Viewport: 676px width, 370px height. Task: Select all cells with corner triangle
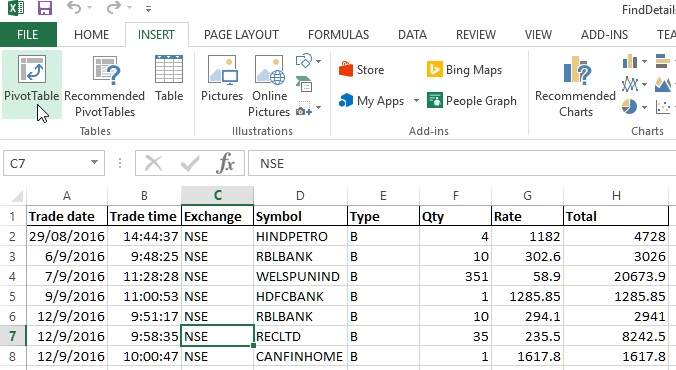click(16, 197)
